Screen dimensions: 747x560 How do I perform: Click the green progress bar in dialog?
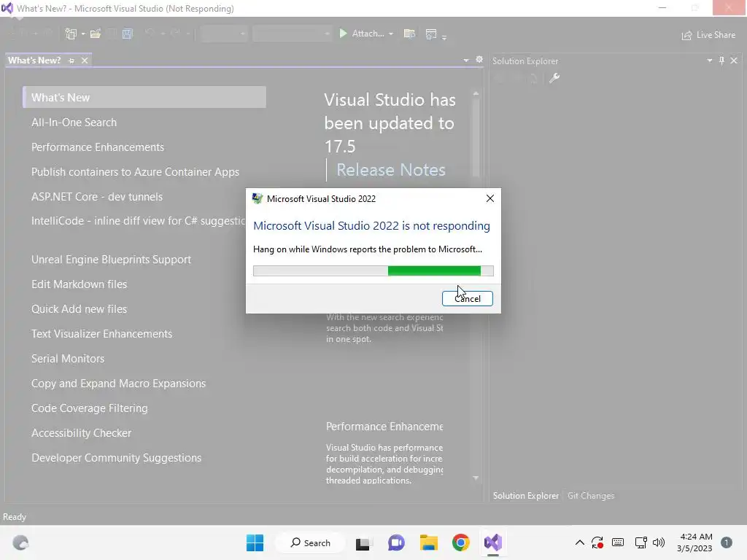[x=434, y=271]
